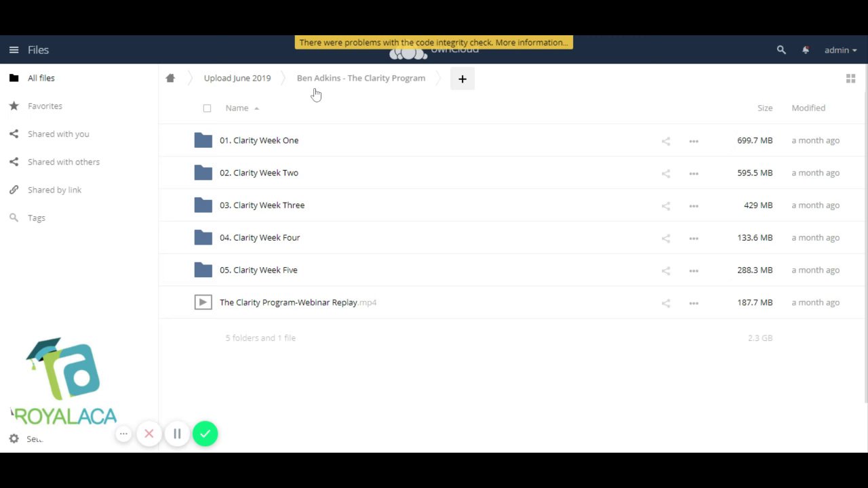Open more actions for Clarity Week Two
The width and height of the screenshot is (868, 488).
click(694, 174)
